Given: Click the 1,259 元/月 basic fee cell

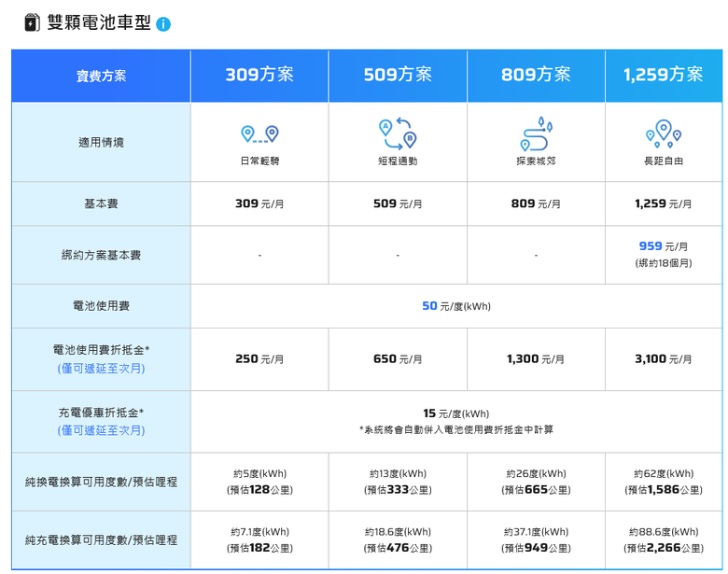Looking at the screenshot, I should [x=664, y=203].
